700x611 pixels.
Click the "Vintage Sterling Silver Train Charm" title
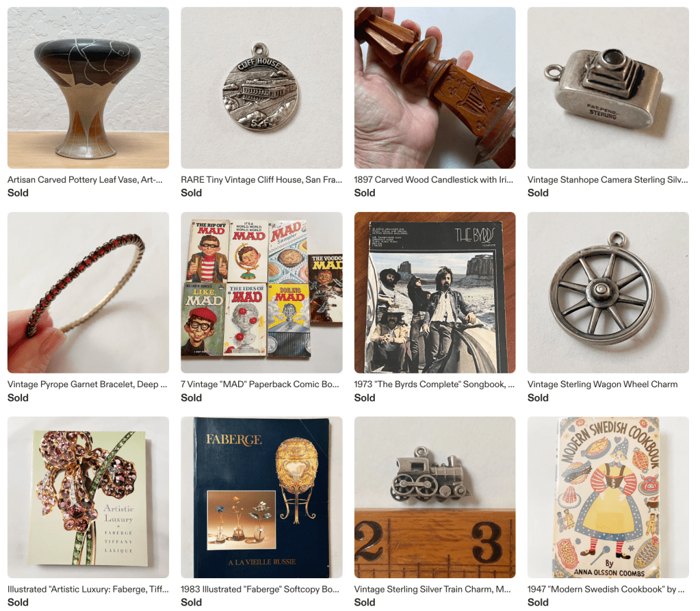click(432, 589)
